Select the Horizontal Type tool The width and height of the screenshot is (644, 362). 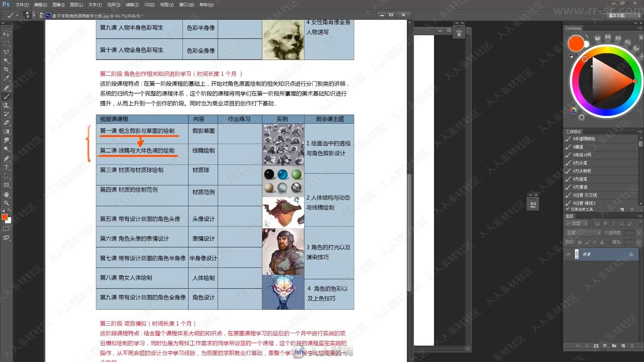click(6, 167)
